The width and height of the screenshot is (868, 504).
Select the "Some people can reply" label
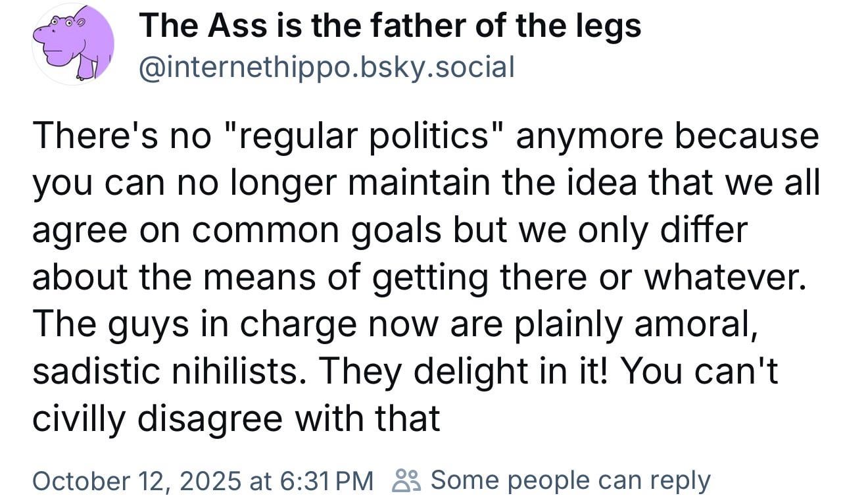point(570,480)
